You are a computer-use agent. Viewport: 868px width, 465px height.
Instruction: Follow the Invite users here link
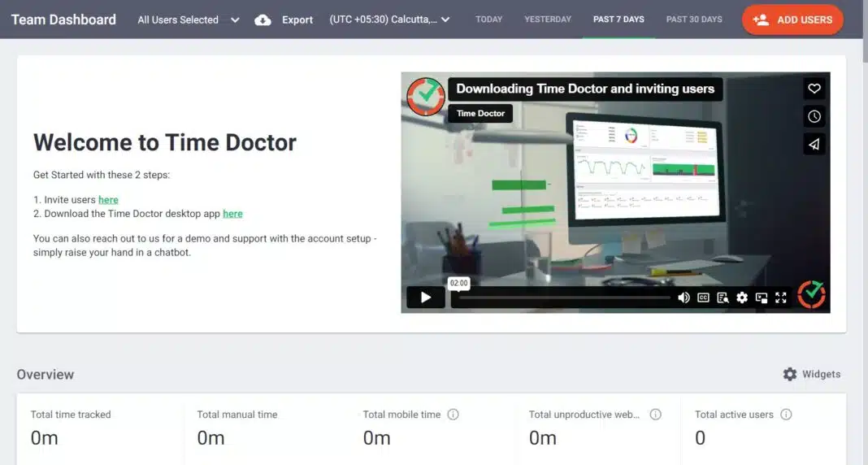click(x=108, y=200)
